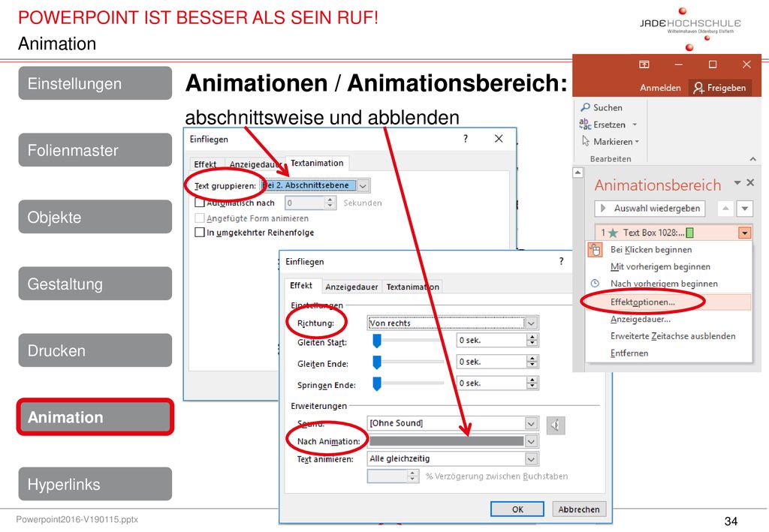Toggle In umgekehrter Reihenfolge checkbox

[x=200, y=232]
